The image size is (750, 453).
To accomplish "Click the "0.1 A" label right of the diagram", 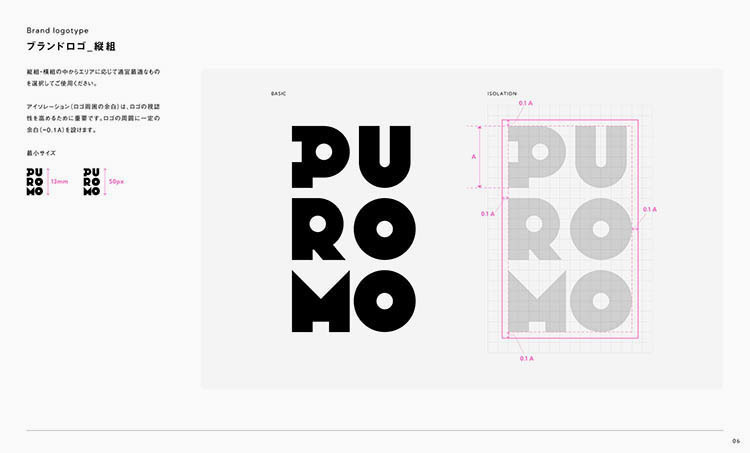I will tap(649, 209).
